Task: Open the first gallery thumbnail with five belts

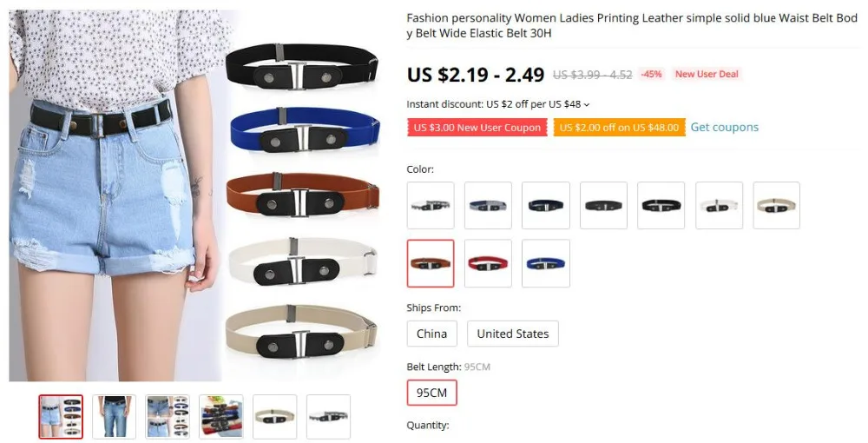Action: [61, 416]
